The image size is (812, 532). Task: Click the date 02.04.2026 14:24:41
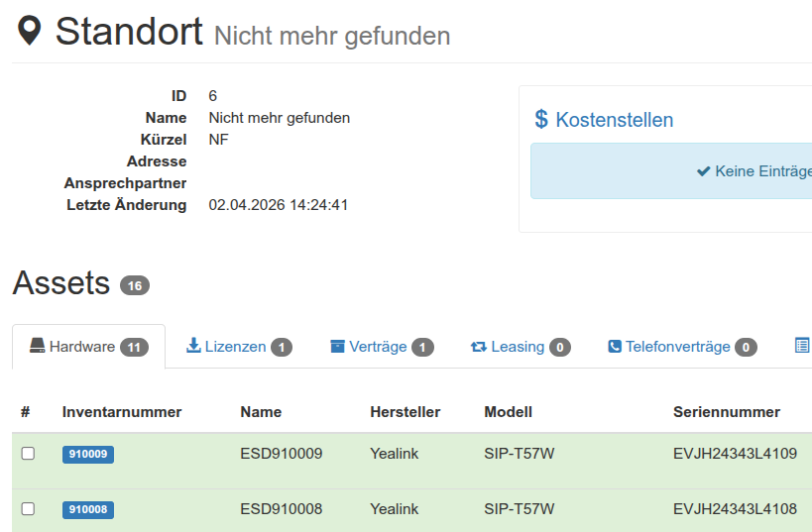(278, 205)
